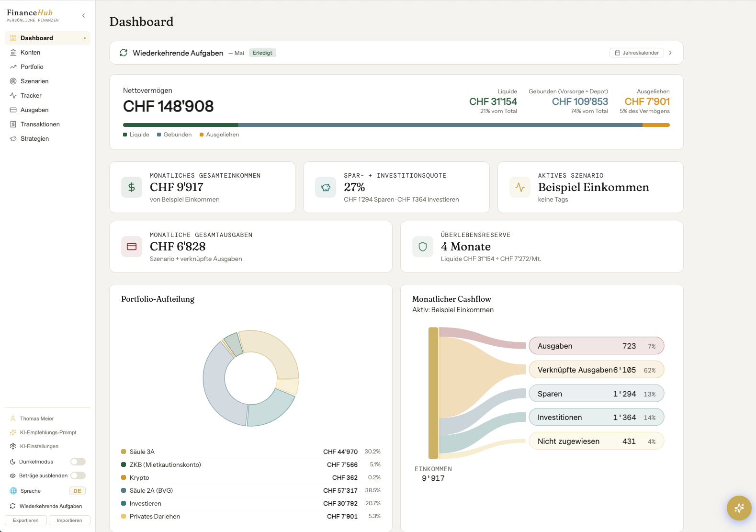Select the Säule 3A portfolio row
Viewport: 756px width, 532px height.
coord(251,452)
